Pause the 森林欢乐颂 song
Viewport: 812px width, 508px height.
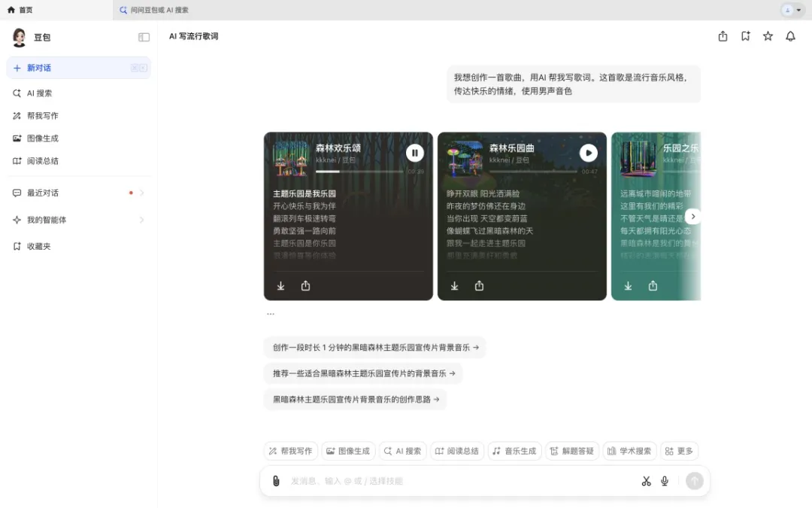pos(415,153)
